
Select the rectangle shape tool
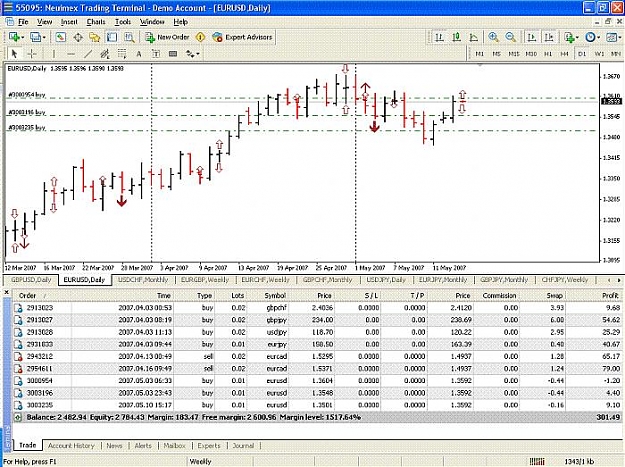pos(173,54)
